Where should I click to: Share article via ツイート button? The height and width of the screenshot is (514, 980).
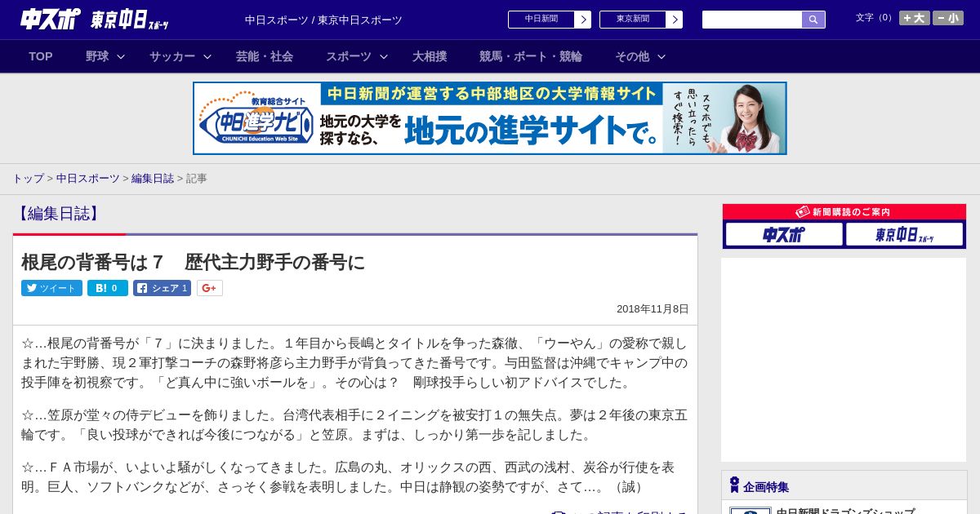tap(51, 288)
